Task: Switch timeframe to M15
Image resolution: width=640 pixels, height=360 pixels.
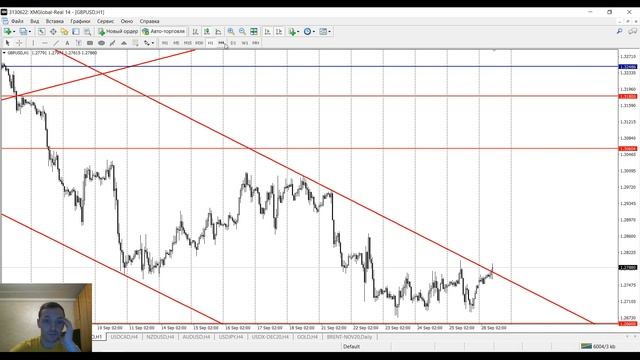Action: click(x=188, y=43)
